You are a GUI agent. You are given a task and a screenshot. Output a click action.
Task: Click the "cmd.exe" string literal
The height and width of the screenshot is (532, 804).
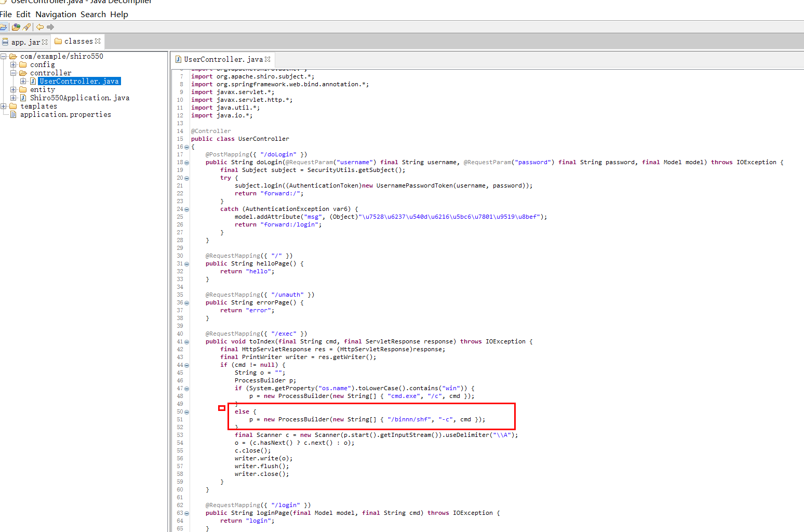tap(404, 396)
